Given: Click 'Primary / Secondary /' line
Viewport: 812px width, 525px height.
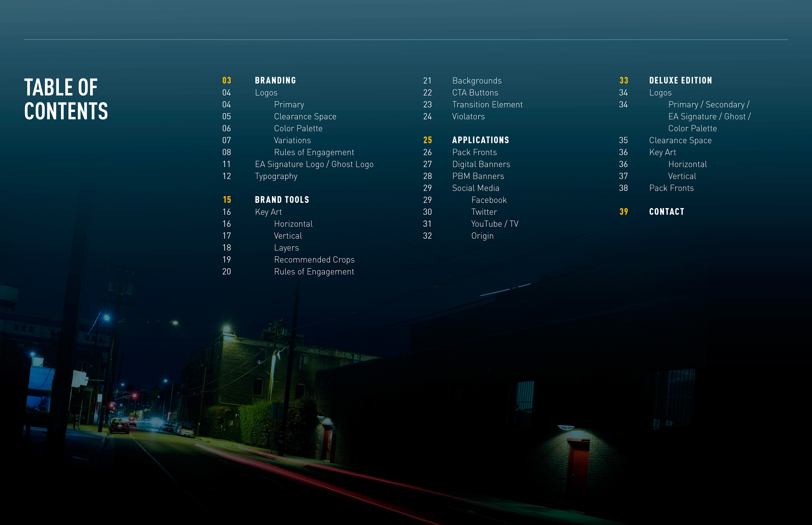Looking at the screenshot, I should pos(709,105).
